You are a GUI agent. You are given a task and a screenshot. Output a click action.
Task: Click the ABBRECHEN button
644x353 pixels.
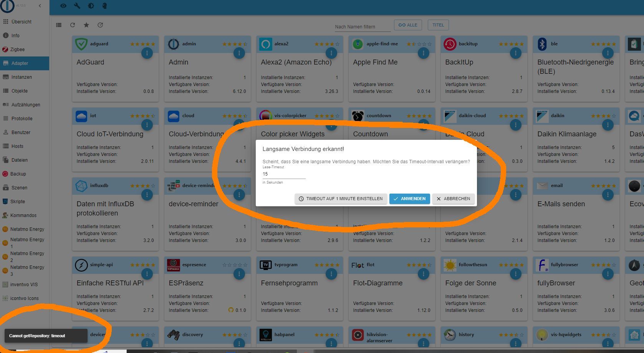point(453,199)
